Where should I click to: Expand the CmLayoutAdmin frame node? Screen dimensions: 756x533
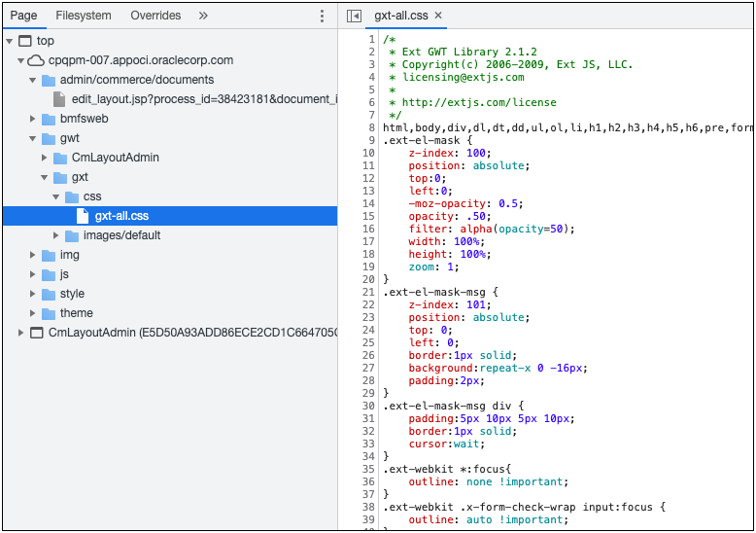pos(20,333)
